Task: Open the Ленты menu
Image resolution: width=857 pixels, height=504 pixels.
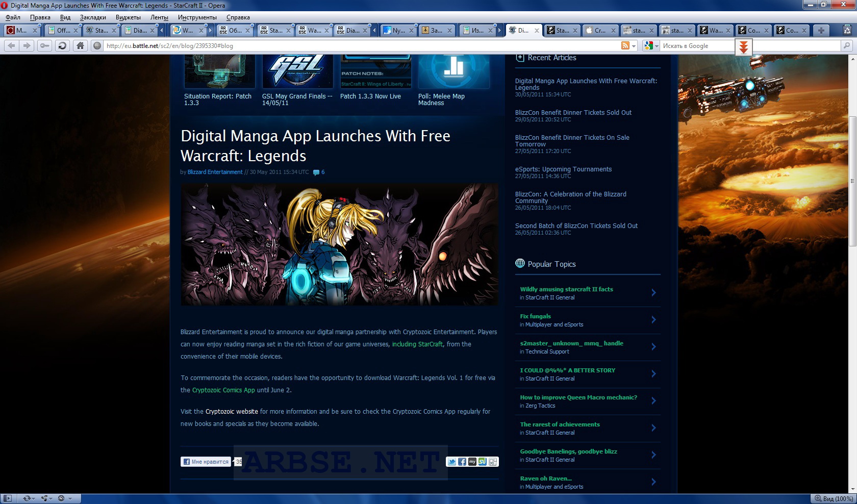Action: click(x=159, y=17)
